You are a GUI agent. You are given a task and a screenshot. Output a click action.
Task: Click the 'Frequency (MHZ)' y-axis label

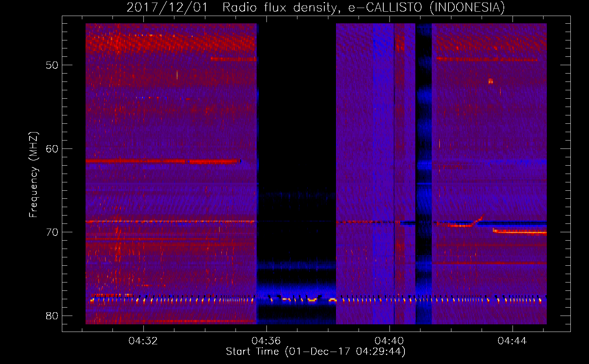coord(33,175)
